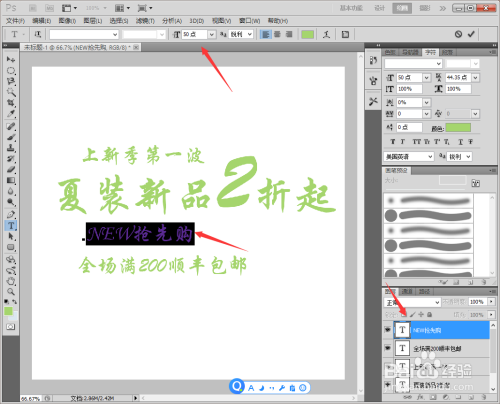Select the Polygonal Lasso tool
The image size is (500, 404).
click(11, 81)
